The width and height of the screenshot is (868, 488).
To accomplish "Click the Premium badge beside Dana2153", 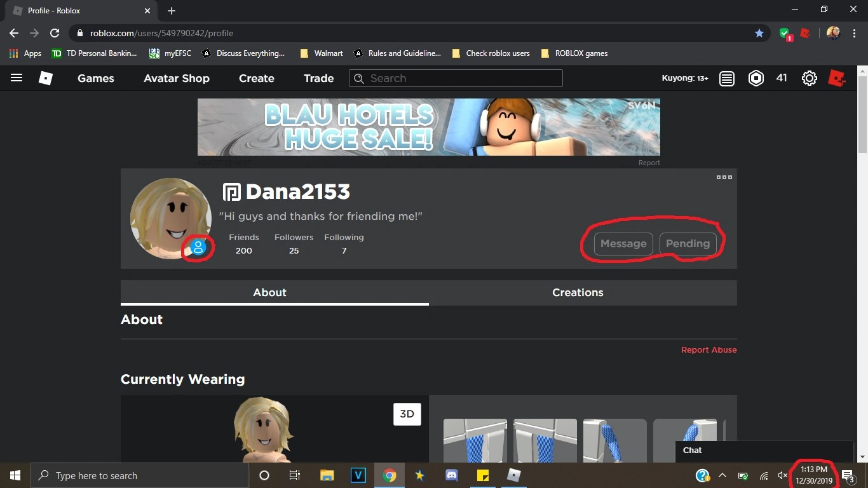I will [x=231, y=191].
